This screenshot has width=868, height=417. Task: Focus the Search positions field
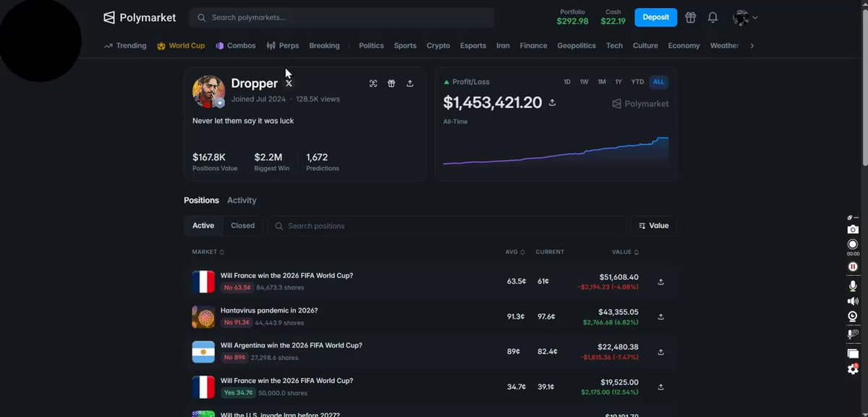(x=446, y=226)
